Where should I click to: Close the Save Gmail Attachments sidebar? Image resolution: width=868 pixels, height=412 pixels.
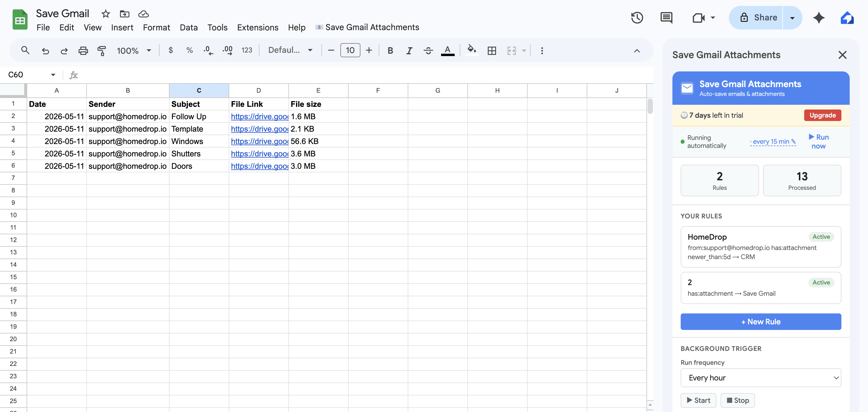click(x=842, y=55)
